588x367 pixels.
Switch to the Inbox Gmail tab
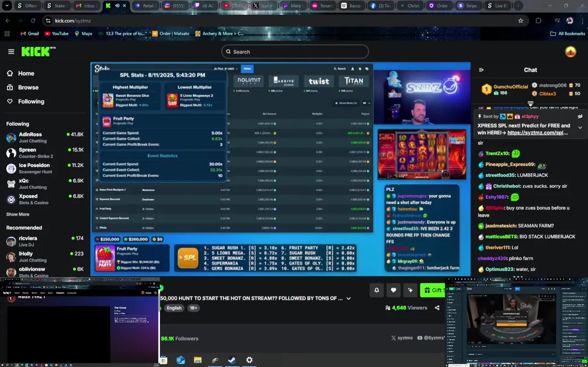coord(86,6)
